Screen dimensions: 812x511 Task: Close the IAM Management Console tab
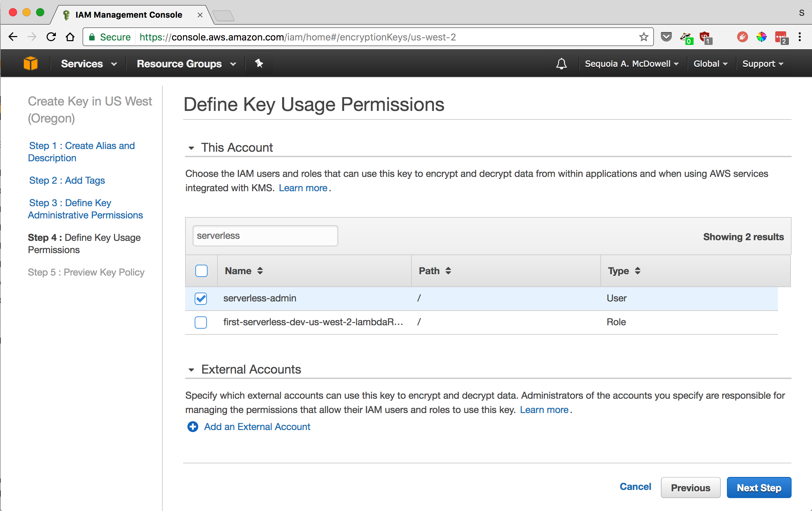tap(200, 15)
